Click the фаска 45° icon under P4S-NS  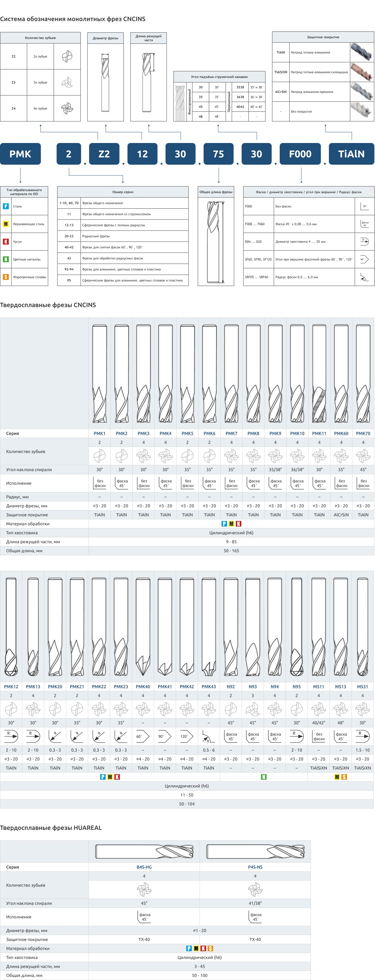click(x=255, y=917)
